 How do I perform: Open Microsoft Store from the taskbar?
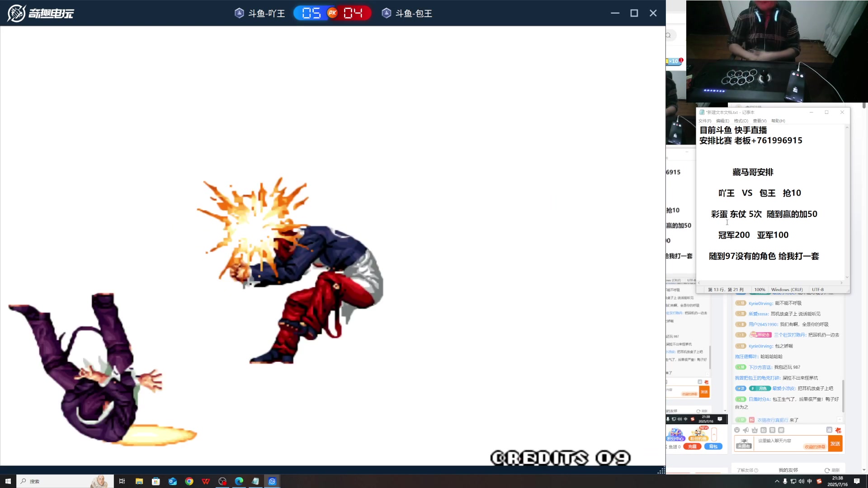pos(156,481)
